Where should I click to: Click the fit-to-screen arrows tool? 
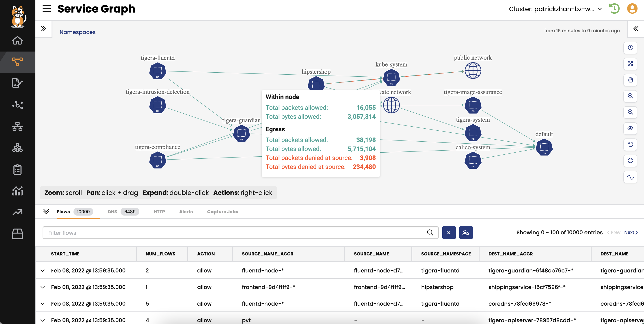630,64
